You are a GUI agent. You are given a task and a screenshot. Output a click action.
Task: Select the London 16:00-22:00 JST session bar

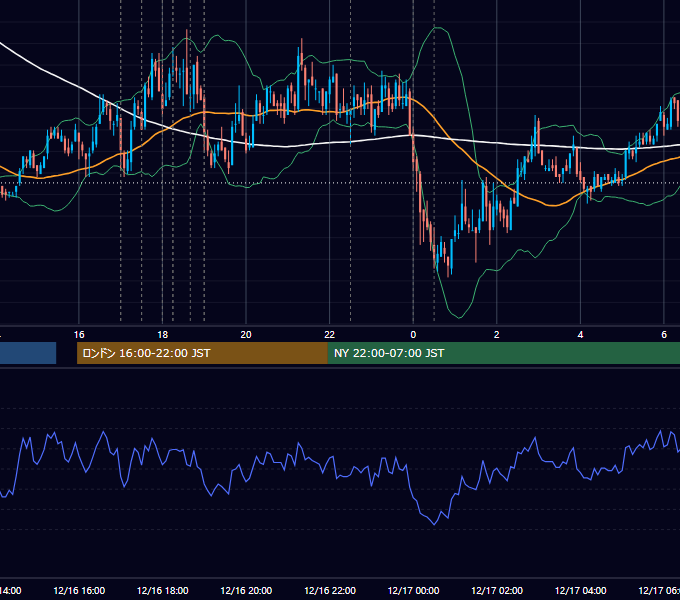[x=202, y=353]
